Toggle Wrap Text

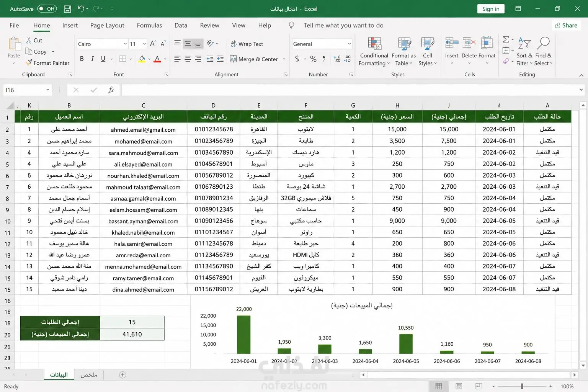(x=247, y=44)
